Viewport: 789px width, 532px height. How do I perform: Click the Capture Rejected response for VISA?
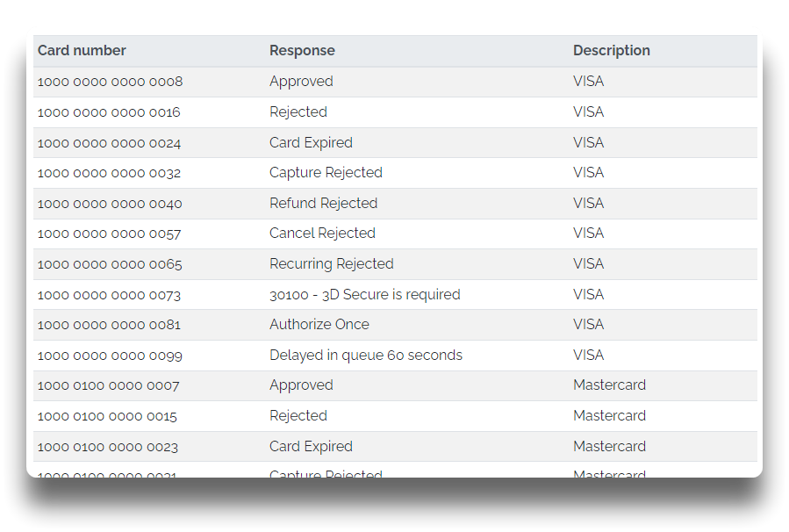click(x=326, y=173)
